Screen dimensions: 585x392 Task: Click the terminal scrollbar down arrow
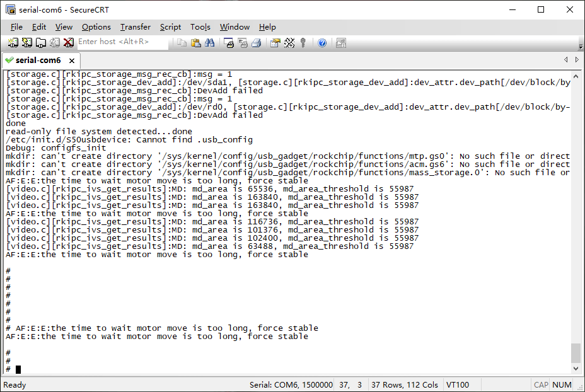point(576,369)
